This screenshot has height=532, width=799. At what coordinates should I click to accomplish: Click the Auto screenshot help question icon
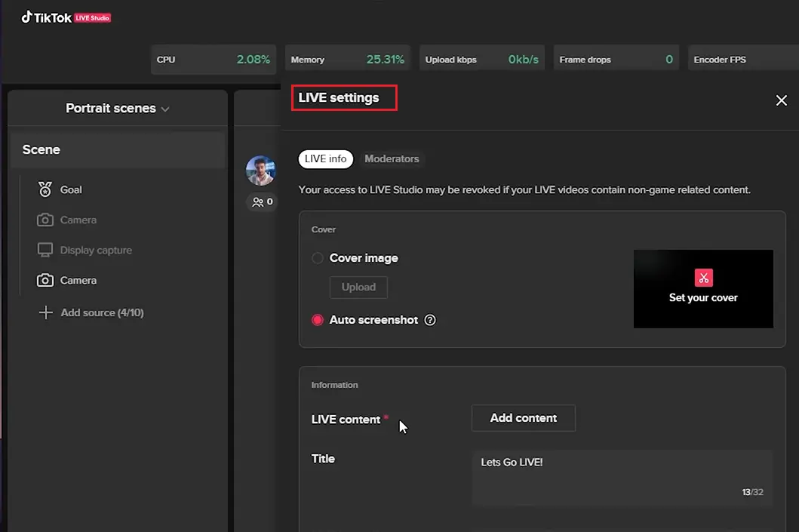click(430, 320)
